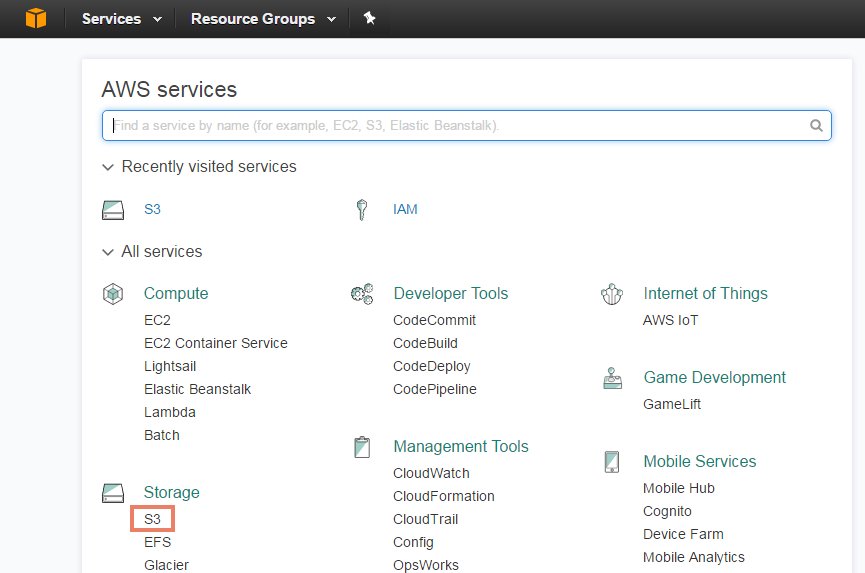The image size is (865, 573).
Task: Click the S3 storage icon in recently visited
Action: [x=113, y=210]
